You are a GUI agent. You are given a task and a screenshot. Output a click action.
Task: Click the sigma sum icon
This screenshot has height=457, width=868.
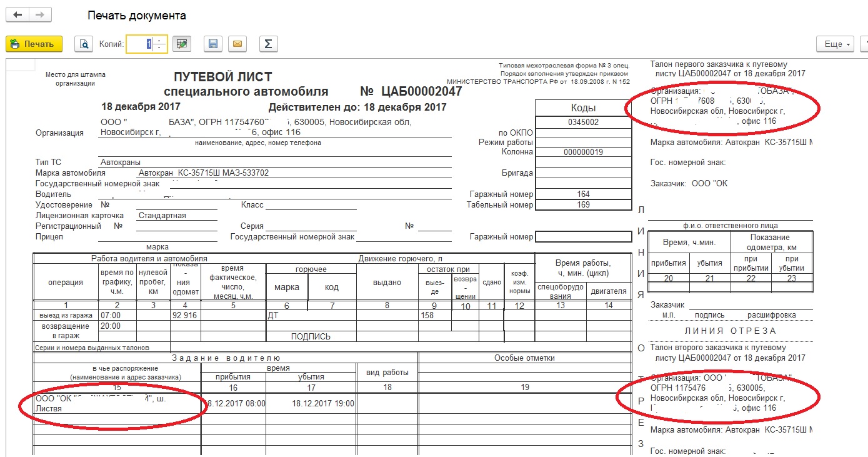[268, 44]
